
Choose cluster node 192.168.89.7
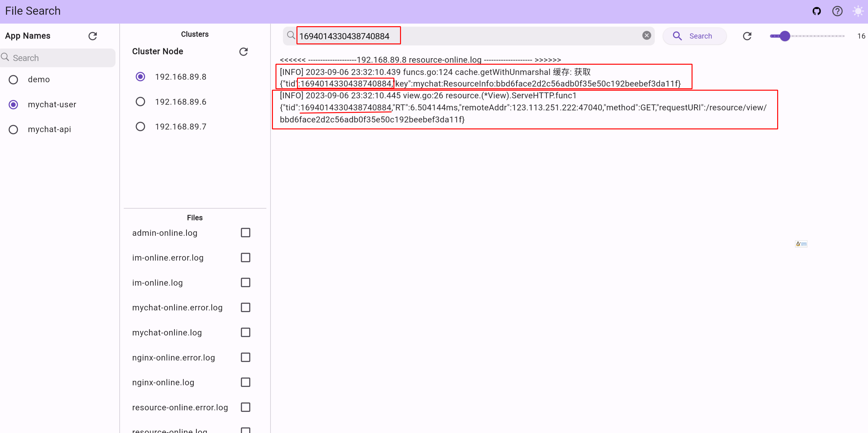140,127
